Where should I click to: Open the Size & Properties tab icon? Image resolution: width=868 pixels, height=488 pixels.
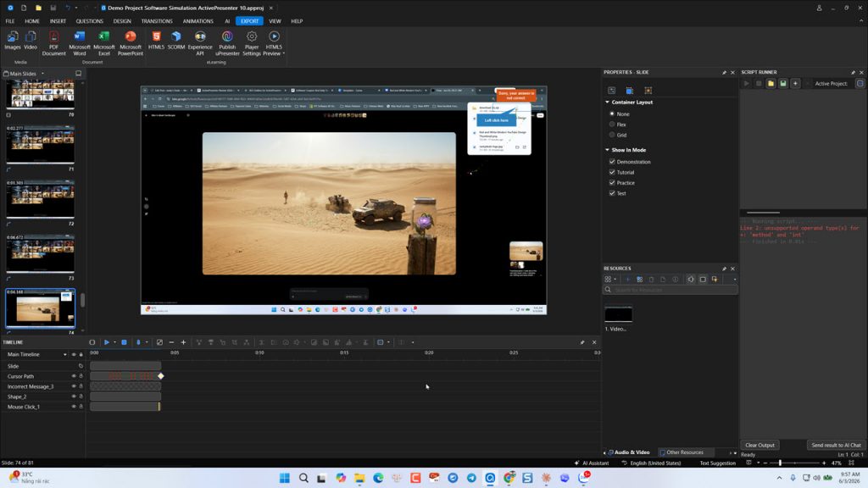click(x=630, y=91)
